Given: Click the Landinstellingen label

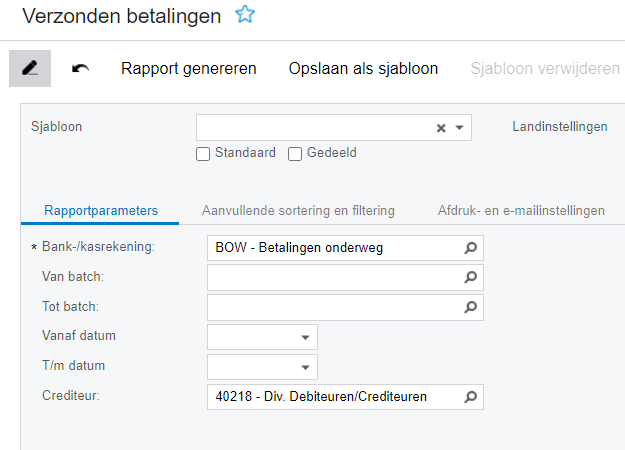Looking at the screenshot, I should coord(560,127).
